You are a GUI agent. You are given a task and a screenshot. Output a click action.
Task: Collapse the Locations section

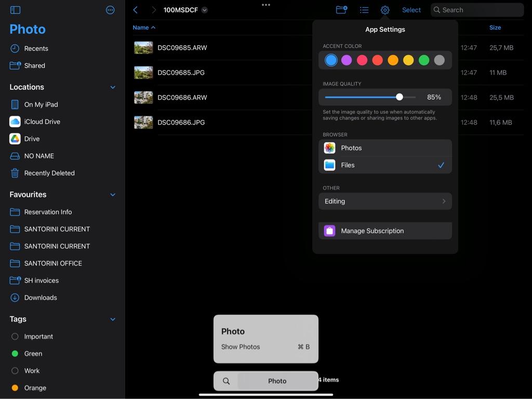[113, 87]
